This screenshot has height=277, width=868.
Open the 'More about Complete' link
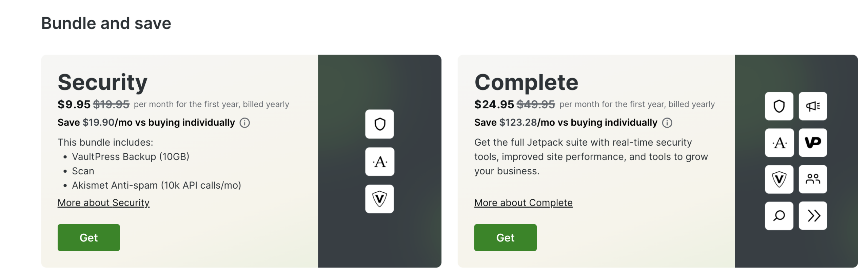[x=523, y=203]
